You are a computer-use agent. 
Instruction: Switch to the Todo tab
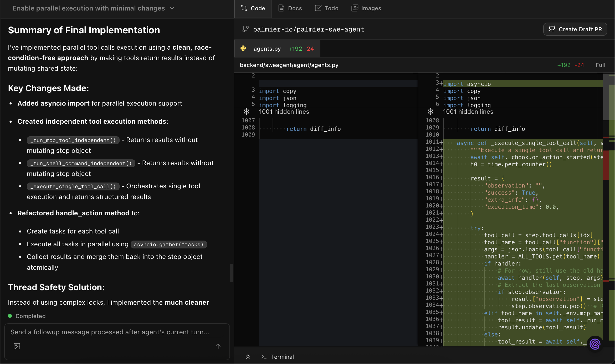click(x=326, y=8)
